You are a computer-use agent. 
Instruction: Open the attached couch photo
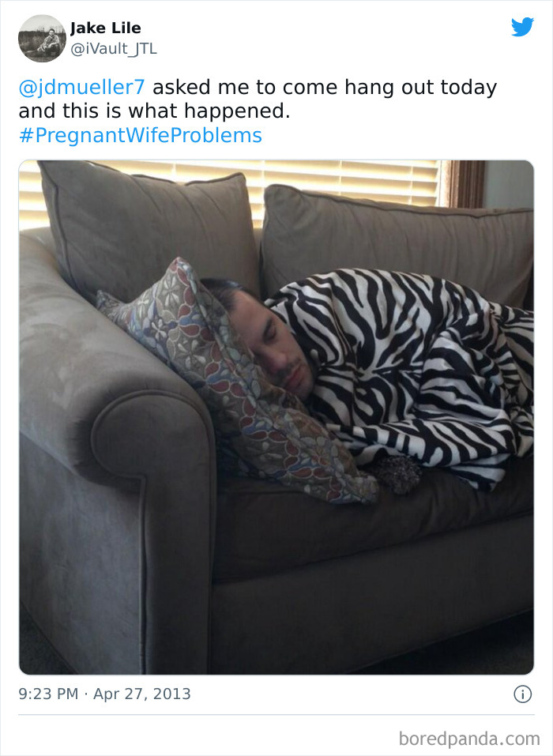click(x=276, y=411)
